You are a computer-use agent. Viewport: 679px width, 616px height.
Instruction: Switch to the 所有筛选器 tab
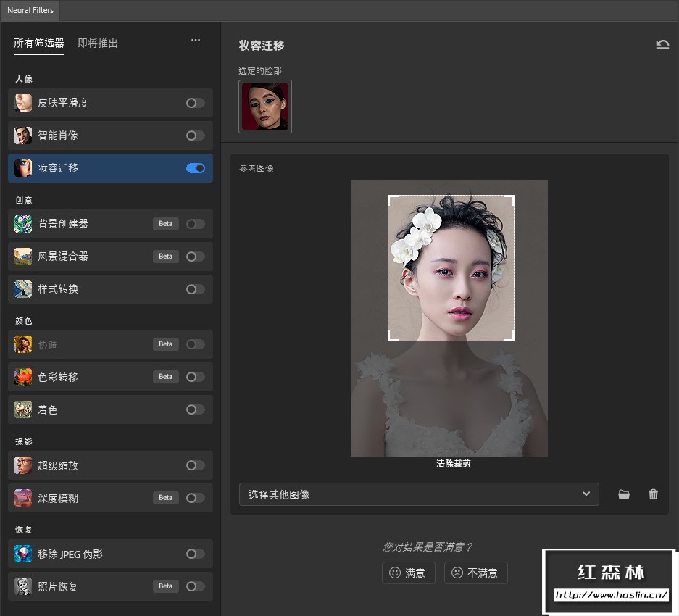click(39, 43)
